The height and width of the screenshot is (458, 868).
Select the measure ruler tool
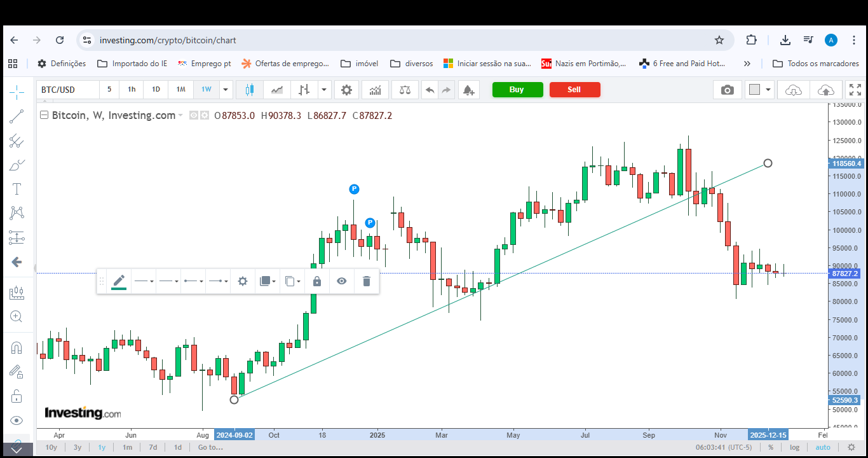pos(17,293)
